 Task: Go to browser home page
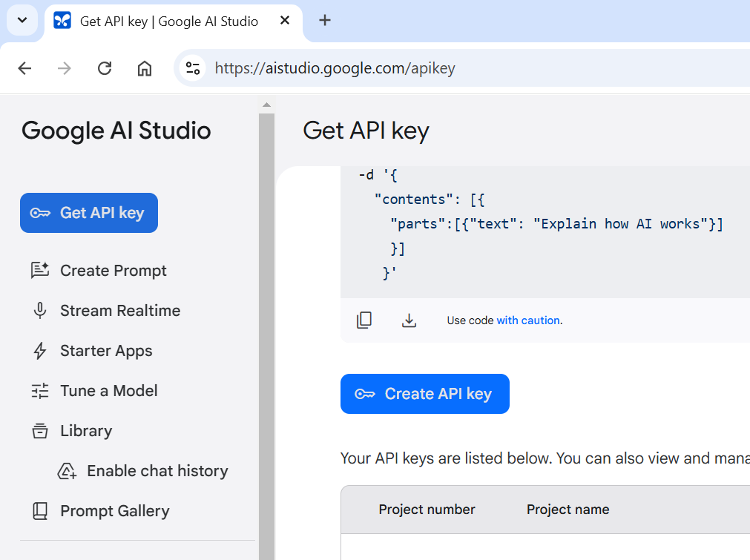pos(145,68)
